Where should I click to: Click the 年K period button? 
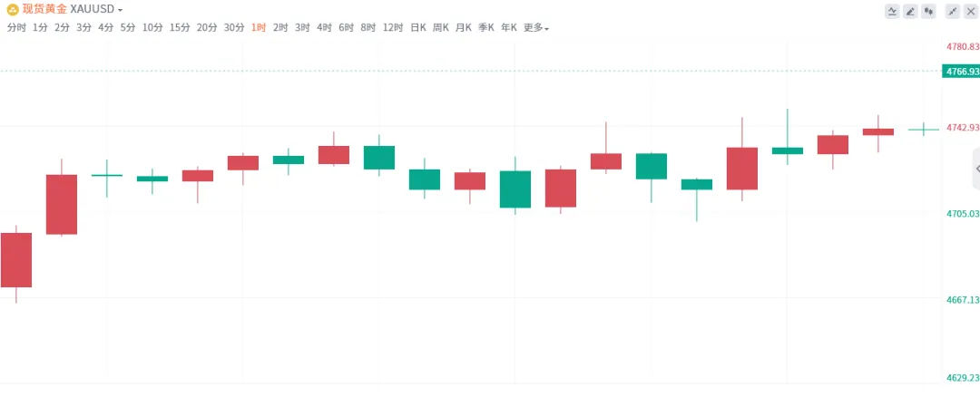click(x=509, y=28)
